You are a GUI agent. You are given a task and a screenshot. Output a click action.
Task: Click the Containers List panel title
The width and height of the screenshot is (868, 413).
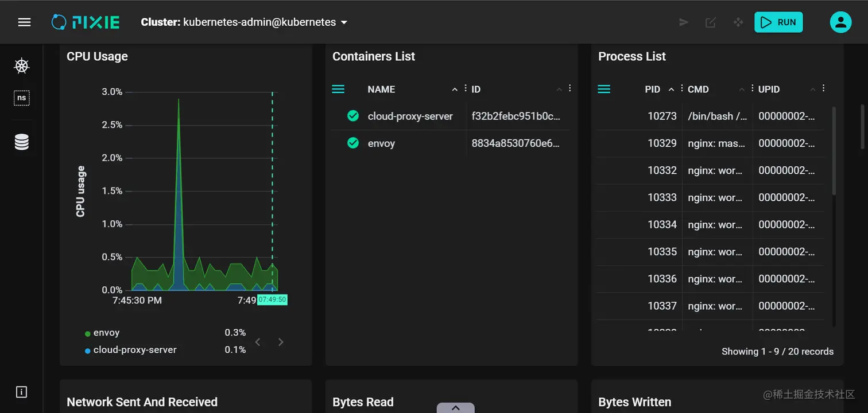click(374, 57)
